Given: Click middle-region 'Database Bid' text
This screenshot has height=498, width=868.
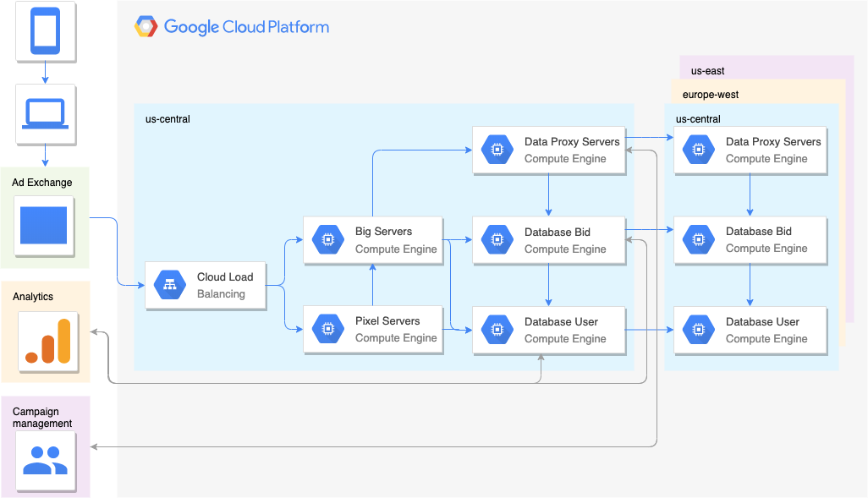Looking at the screenshot, I should coord(558,232).
